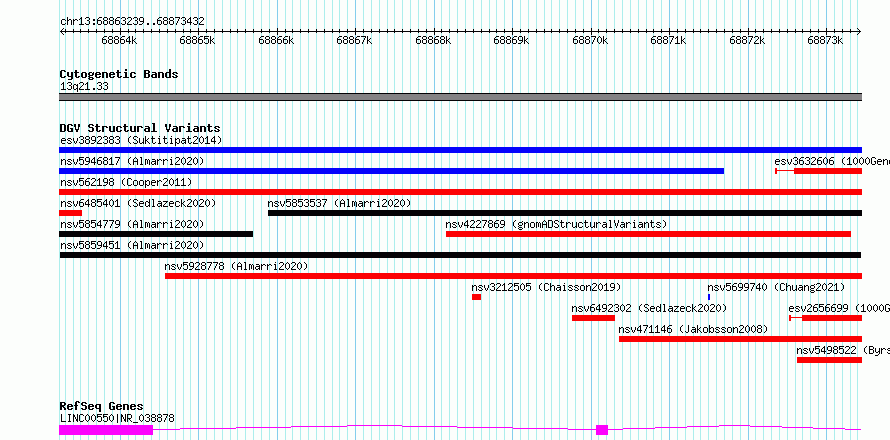
Task: Click the 13q21.33 band label
Action: pyautogui.click(x=84, y=87)
